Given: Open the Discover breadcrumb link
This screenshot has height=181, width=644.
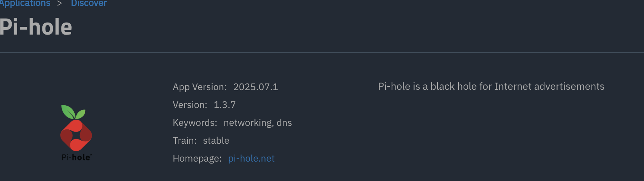Looking at the screenshot, I should tap(89, 3).
